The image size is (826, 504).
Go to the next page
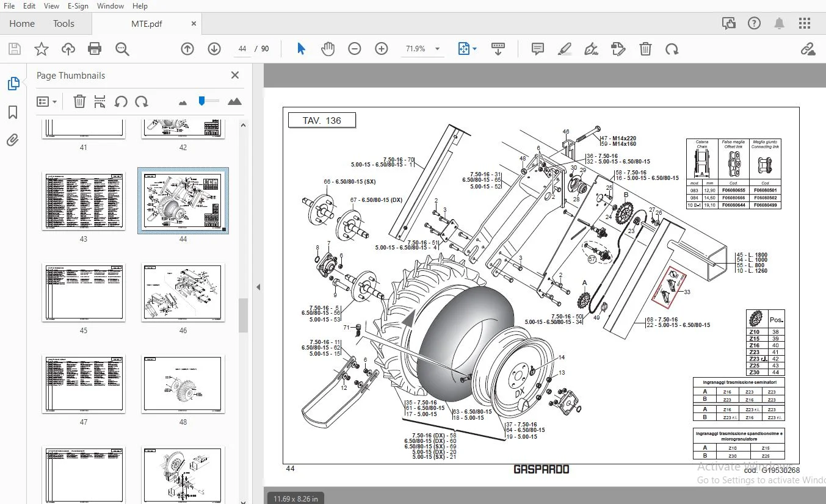(x=214, y=49)
